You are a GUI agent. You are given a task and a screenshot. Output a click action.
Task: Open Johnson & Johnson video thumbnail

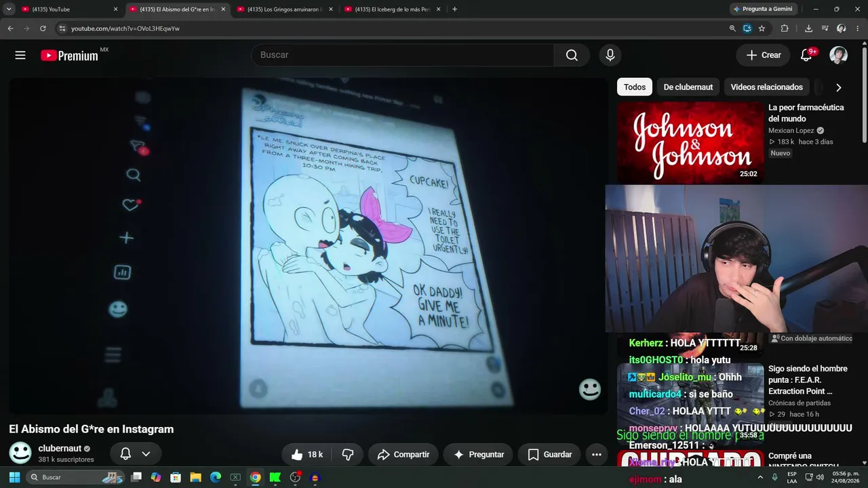tap(690, 142)
